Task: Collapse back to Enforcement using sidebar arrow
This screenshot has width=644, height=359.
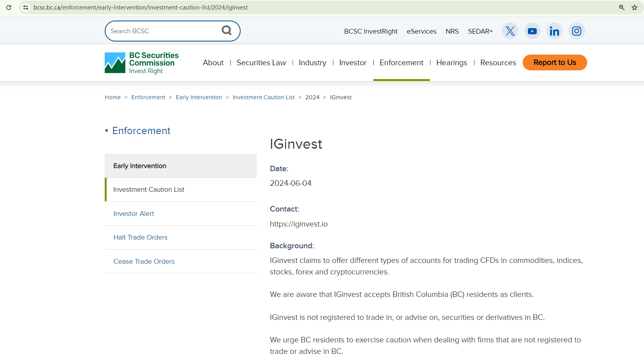Action: pyautogui.click(x=106, y=130)
